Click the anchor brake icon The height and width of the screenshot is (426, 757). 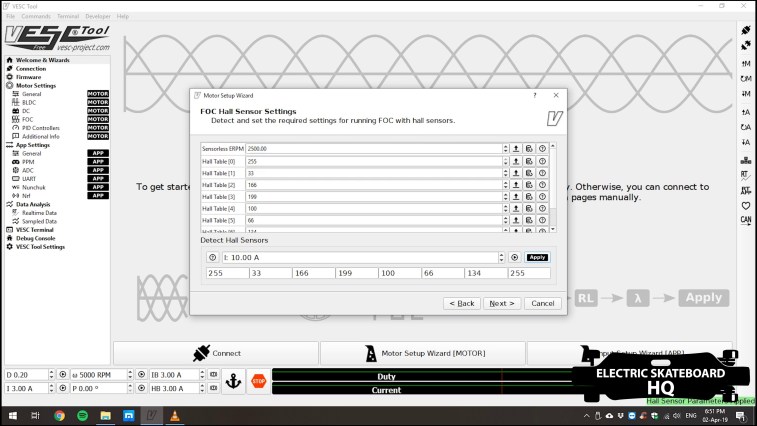(x=233, y=380)
